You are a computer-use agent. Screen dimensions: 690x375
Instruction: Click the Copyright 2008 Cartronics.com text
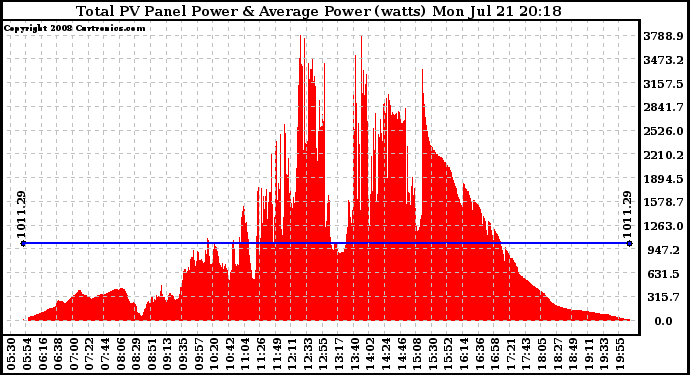click(x=75, y=28)
